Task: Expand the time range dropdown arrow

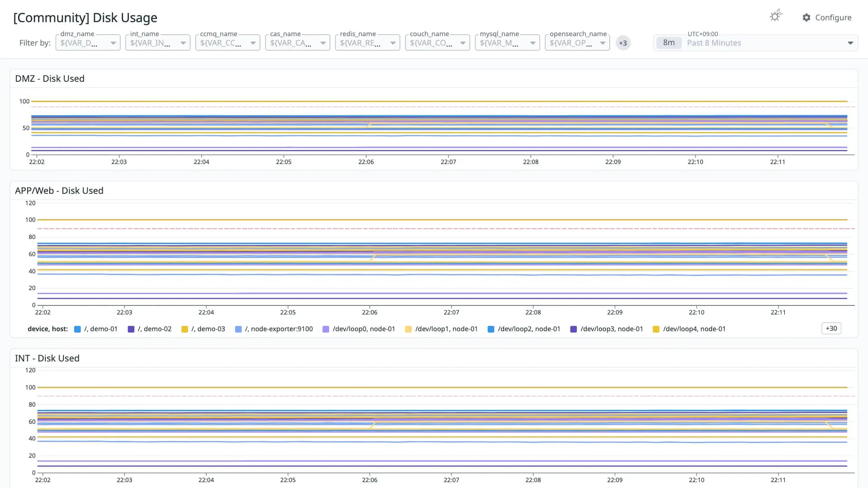Action: [850, 43]
